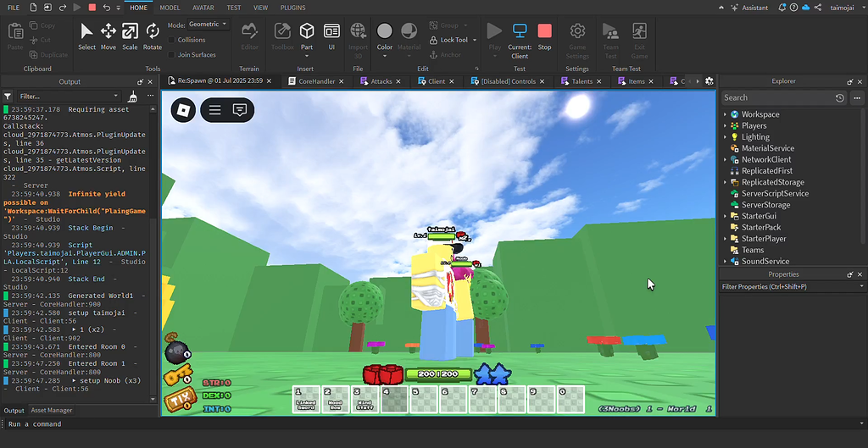Toggle the Collisions checkbox
This screenshot has height=448, width=868.
pyautogui.click(x=171, y=40)
